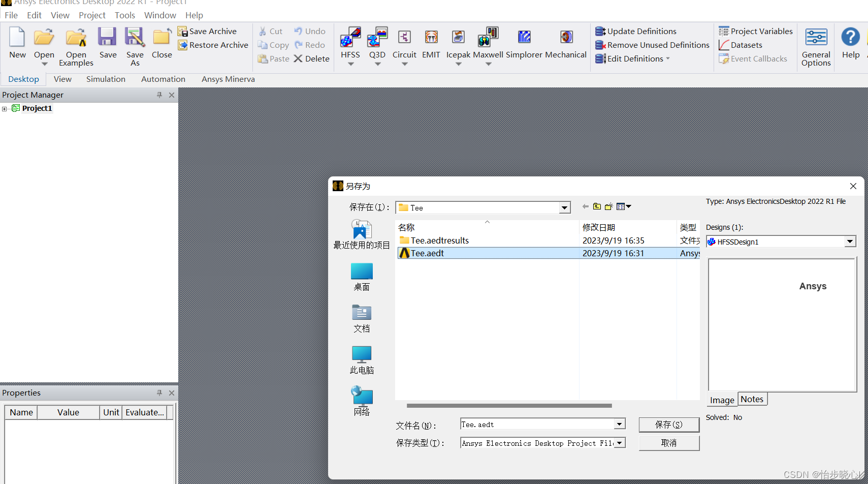Expand the Open dropdown arrow
The height and width of the screenshot is (484, 868).
[x=44, y=64]
